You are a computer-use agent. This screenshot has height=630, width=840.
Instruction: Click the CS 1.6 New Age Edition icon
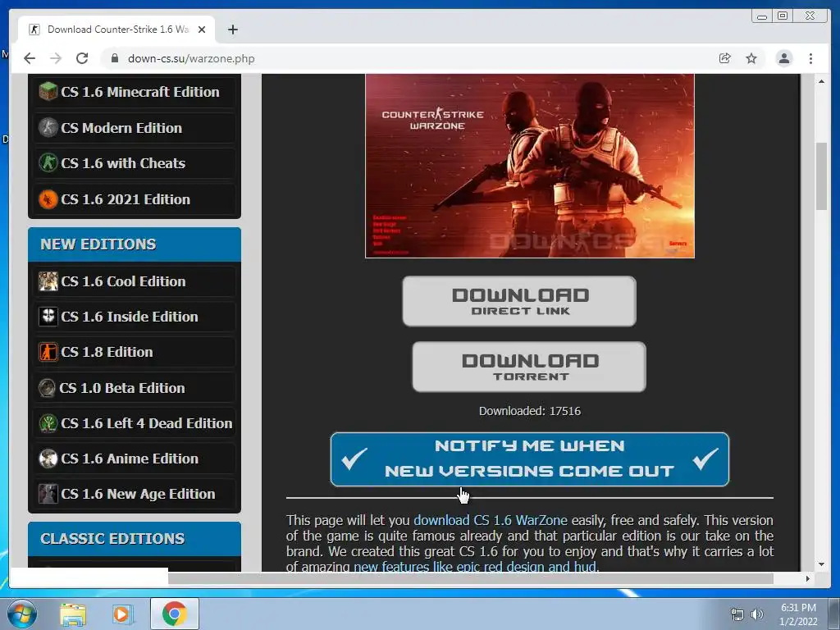(x=48, y=494)
